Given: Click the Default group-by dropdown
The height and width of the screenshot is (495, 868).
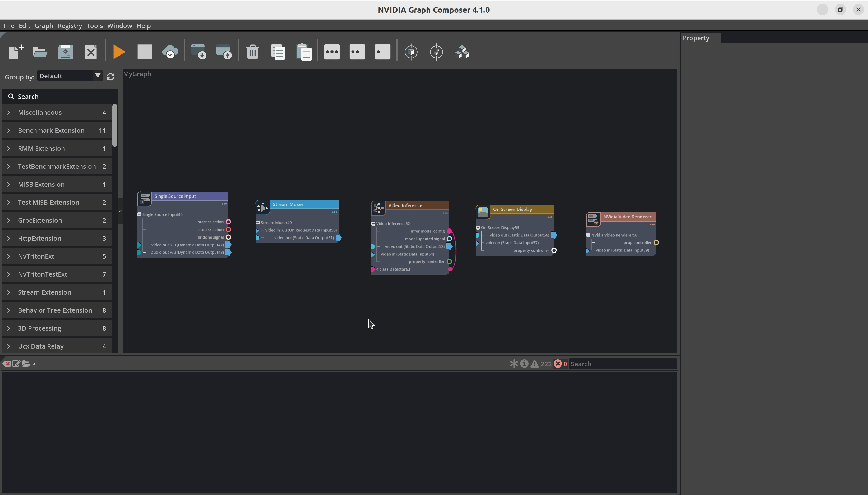Looking at the screenshot, I should click(68, 76).
